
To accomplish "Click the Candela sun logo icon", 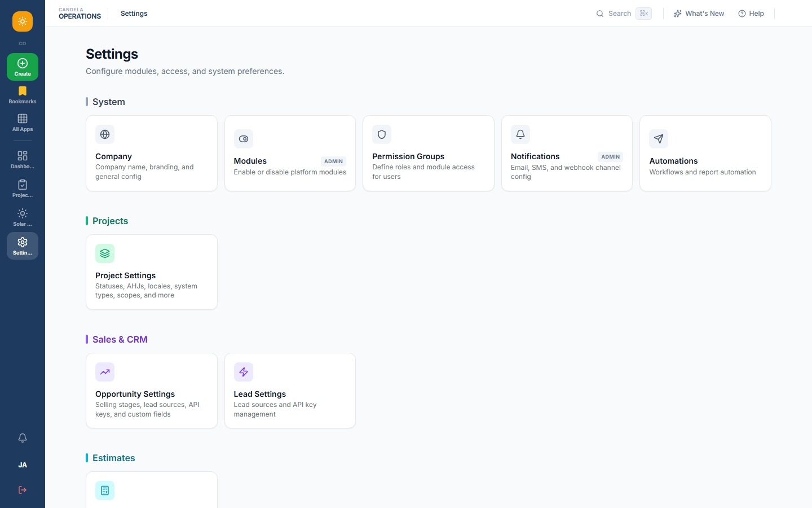I will [23, 21].
